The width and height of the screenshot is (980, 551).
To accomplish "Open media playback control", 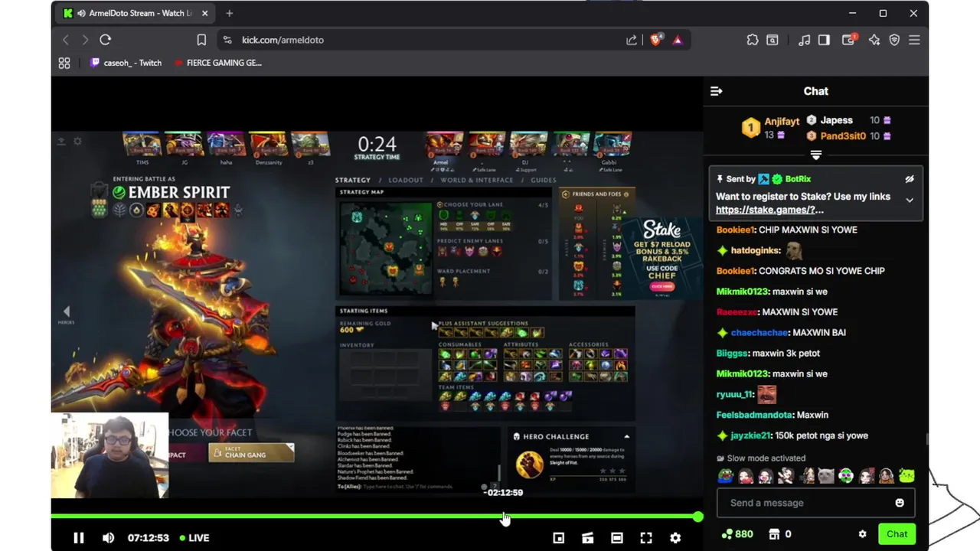I will (x=804, y=40).
